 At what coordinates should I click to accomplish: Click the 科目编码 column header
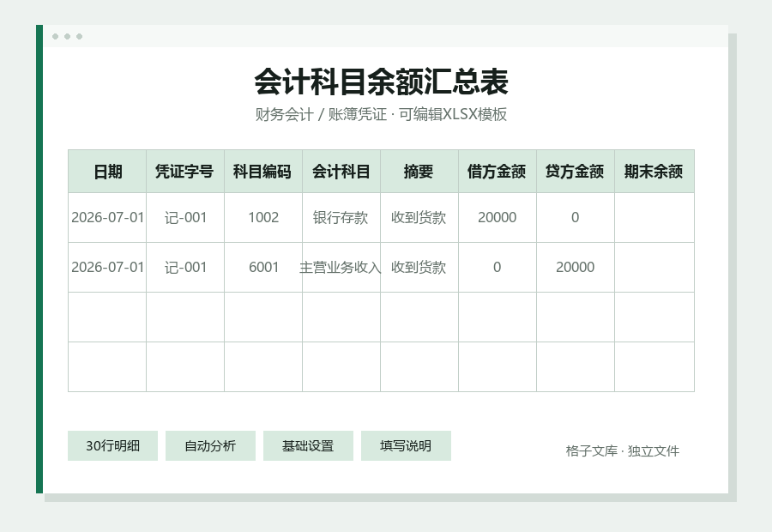point(263,172)
